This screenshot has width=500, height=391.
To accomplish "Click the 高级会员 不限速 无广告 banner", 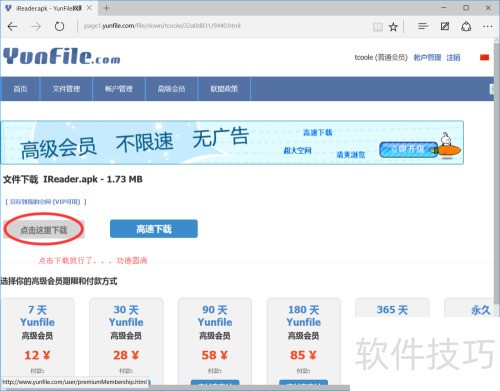I will coord(232,143).
